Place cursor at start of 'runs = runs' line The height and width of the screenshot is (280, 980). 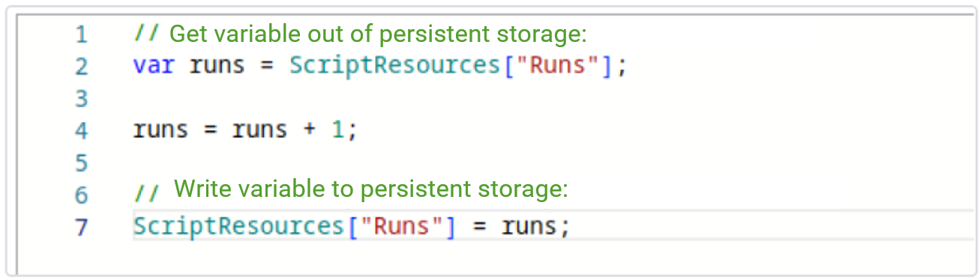(x=134, y=130)
